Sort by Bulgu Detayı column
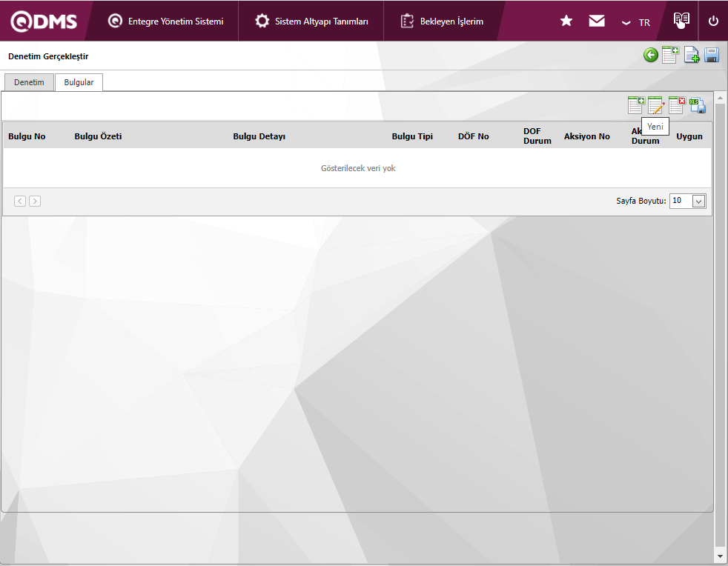This screenshot has height=566, width=728. point(259,136)
